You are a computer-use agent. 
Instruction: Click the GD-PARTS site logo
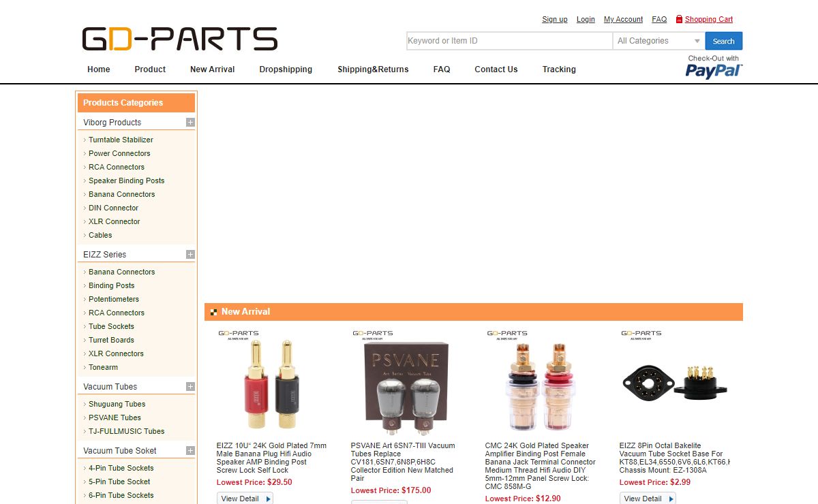click(180, 40)
